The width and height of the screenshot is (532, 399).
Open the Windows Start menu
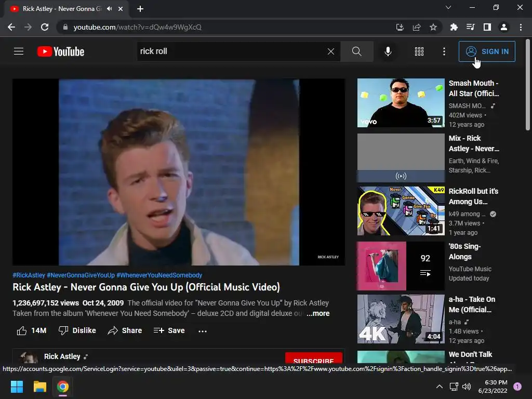(17, 387)
